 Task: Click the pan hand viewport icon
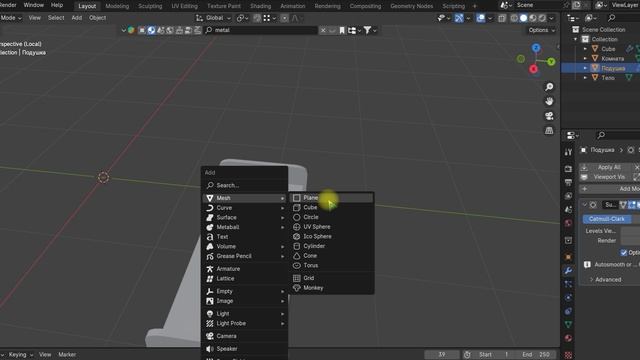click(x=549, y=101)
